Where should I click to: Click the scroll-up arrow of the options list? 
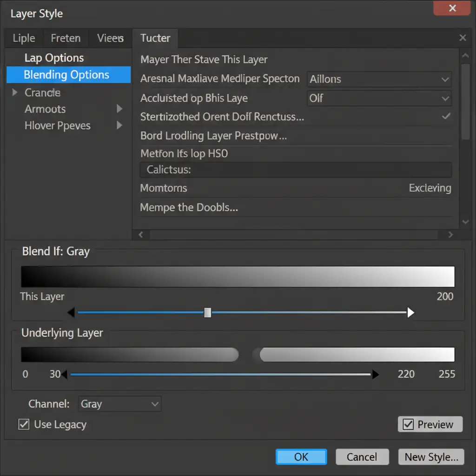pyautogui.click(x=465, y=56)
